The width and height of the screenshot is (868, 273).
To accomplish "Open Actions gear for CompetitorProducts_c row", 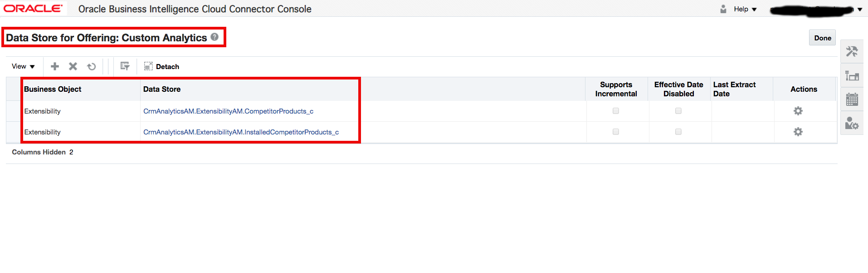I will coord(798,111).
